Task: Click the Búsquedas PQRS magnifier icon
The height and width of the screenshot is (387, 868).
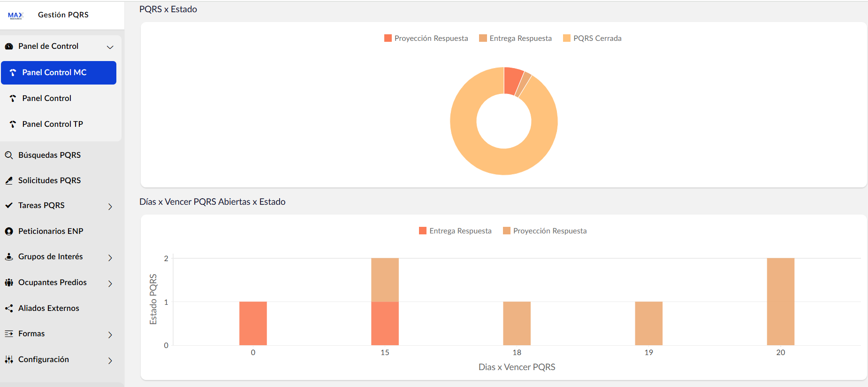Action: (9, 155)
